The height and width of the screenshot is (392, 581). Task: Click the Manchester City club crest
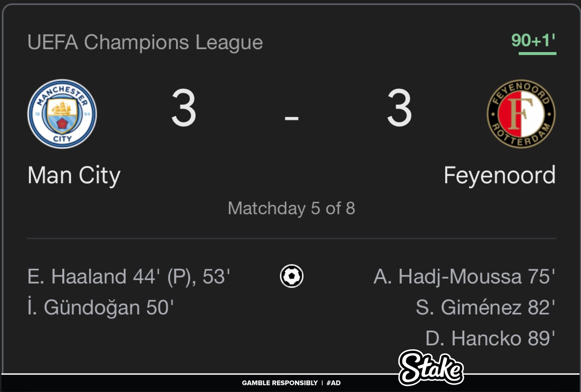(62, 114)
